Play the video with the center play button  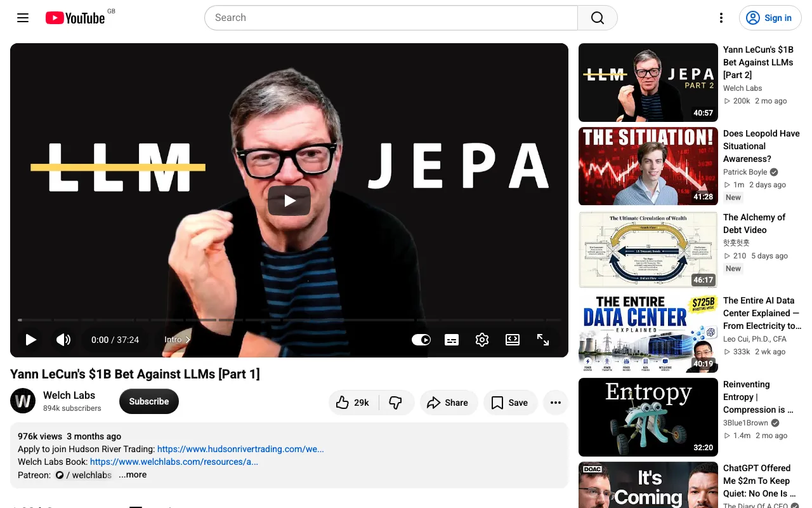[x=289, y=201]
